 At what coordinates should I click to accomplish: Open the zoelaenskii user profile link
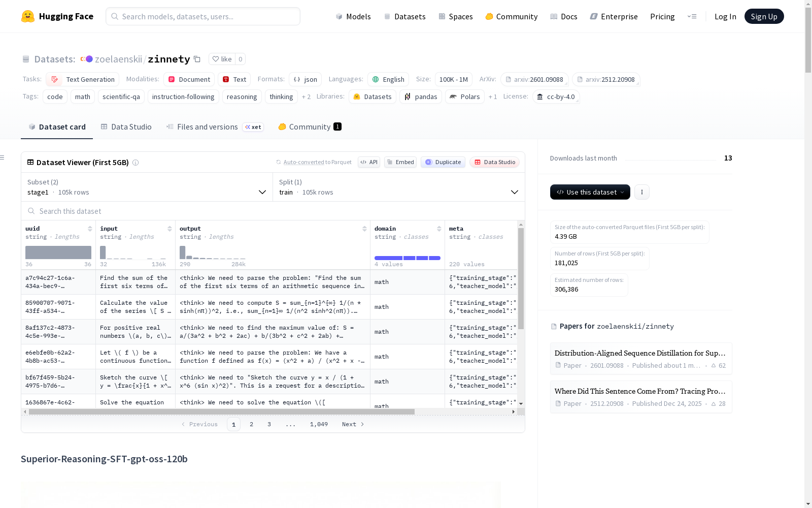(118, 59)
